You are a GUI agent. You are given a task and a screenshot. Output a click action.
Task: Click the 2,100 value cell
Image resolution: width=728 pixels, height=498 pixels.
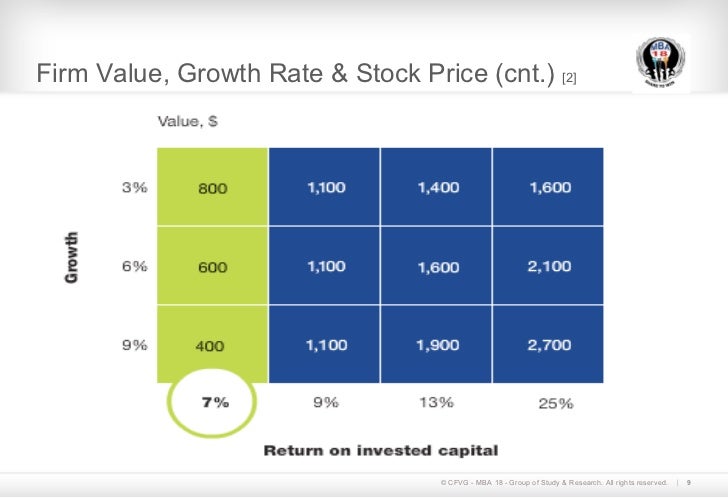pyautogui.click(x=548, y=265)
